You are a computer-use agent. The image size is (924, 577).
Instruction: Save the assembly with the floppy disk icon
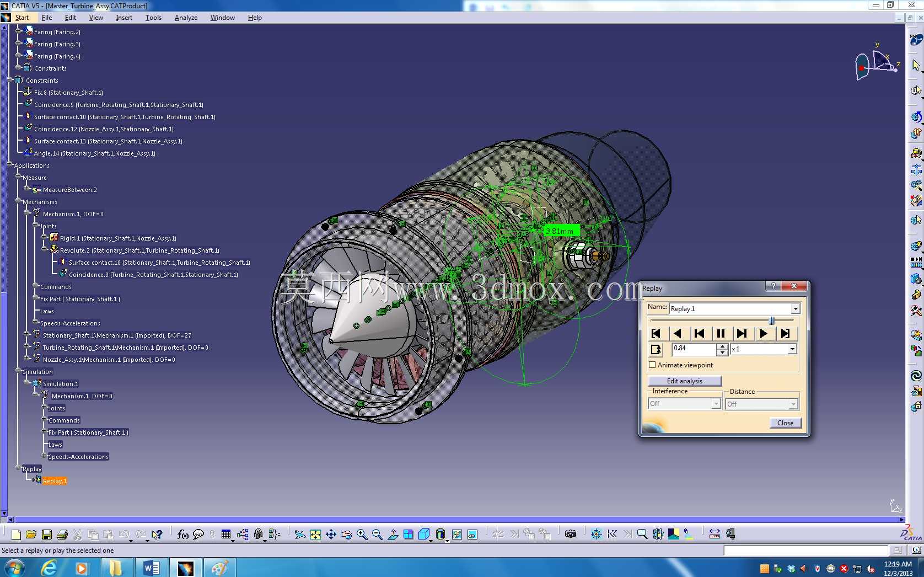(47, 534)
